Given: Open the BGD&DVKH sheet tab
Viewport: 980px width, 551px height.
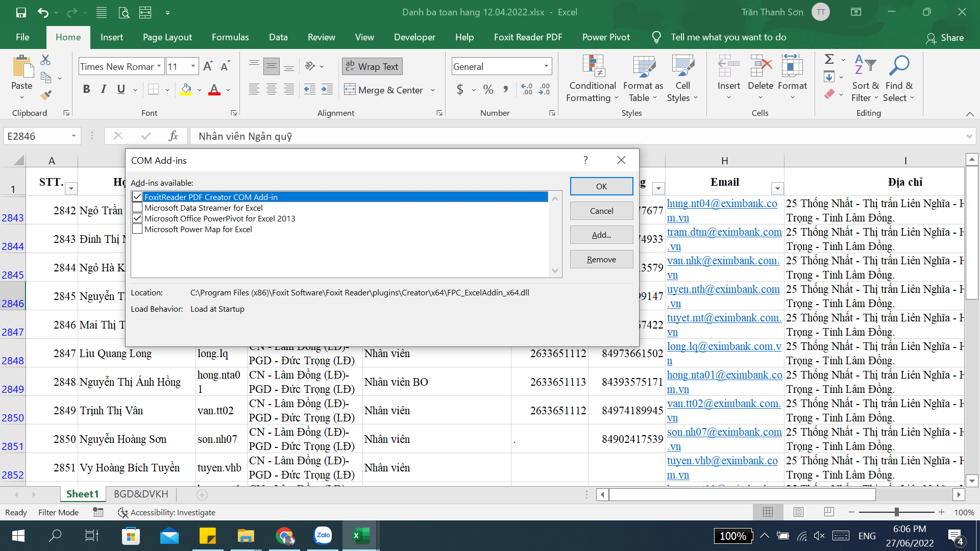Looking at the screenshot, I should point(141,494).
